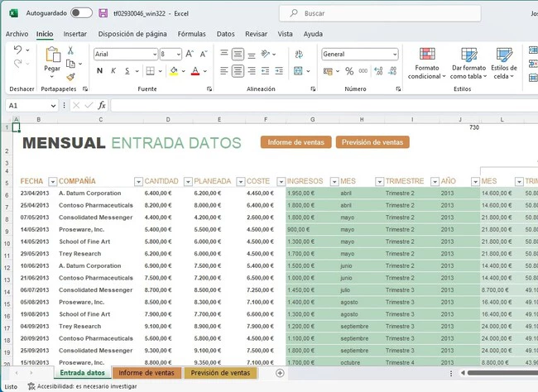Click the insert function fx icon

pyautogui.click(x=102, y=106)
